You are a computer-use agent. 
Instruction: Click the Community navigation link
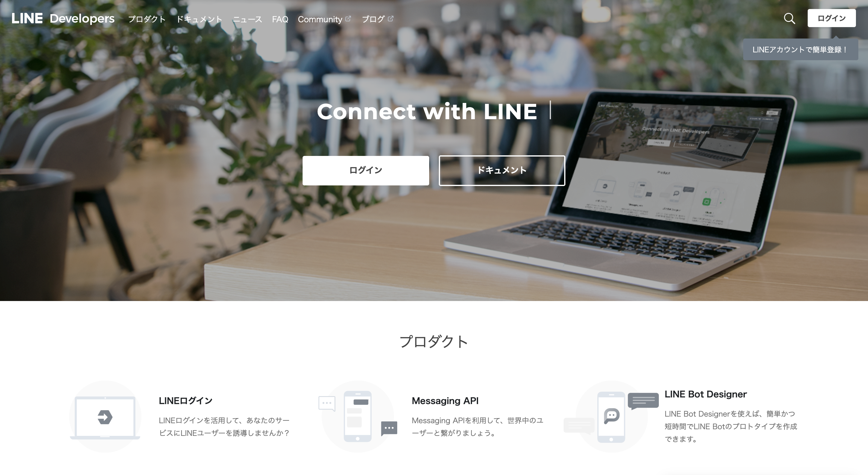click(324, 18)
